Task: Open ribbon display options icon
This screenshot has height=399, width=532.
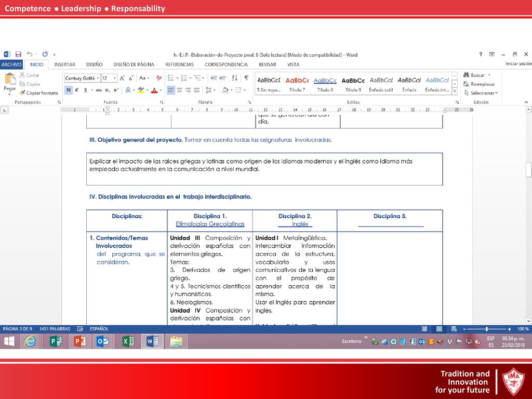Action: 492,54
